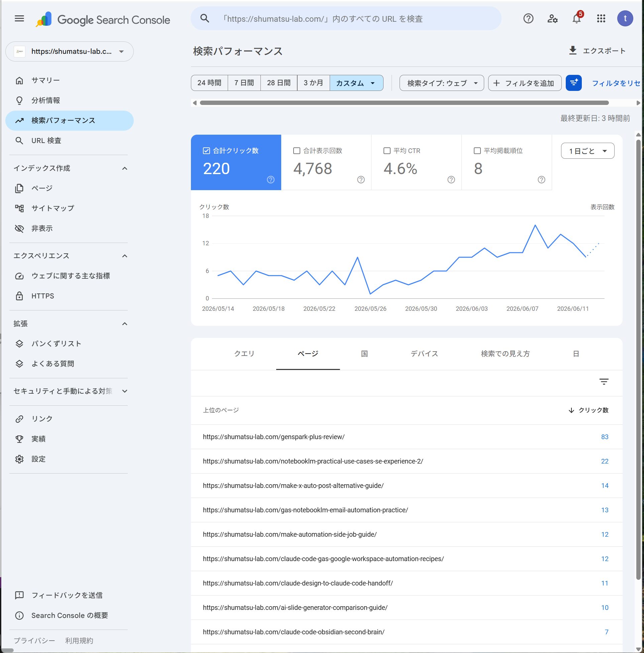Check 平均 CTR metric
Image resolution: width=644 pixels, height=653 pixels.
click(x=387, y=151)
